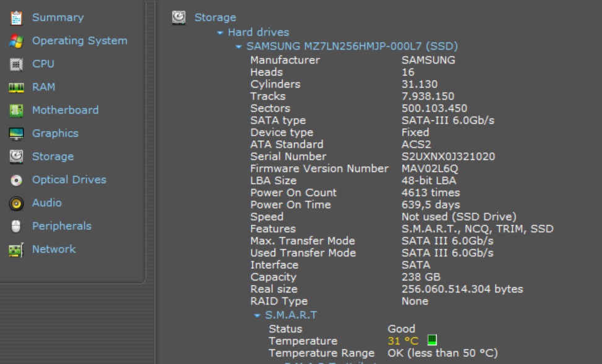
Task: Click the Hard drives link
Action: (258, 32)
